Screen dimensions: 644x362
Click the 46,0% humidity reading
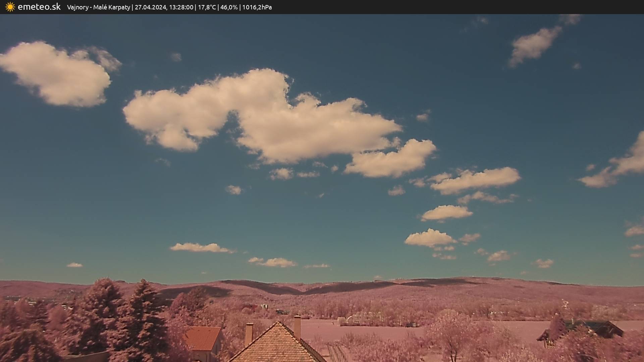[x=229, y=7]
